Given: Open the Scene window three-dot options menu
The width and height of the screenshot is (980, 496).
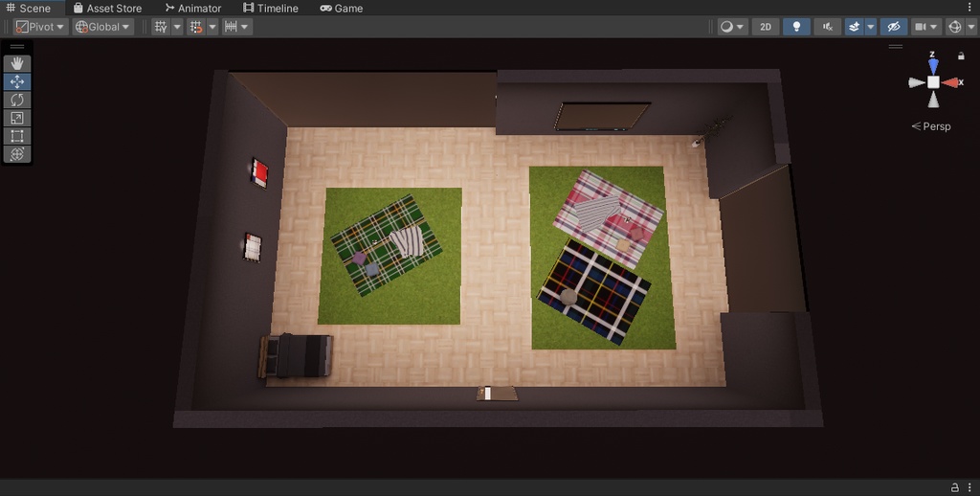Looking at the screenshot, I should pos(970,8).
